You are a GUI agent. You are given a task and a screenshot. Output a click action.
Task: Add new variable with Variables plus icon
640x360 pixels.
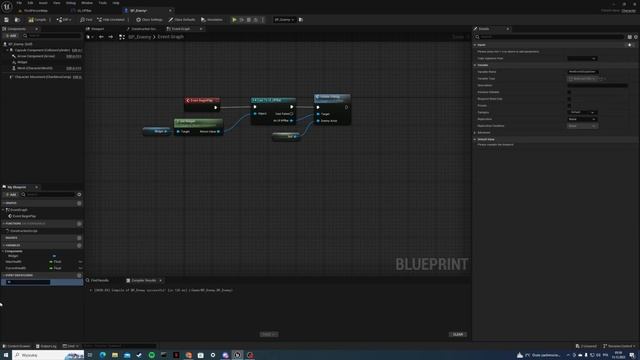coord(79,245)
